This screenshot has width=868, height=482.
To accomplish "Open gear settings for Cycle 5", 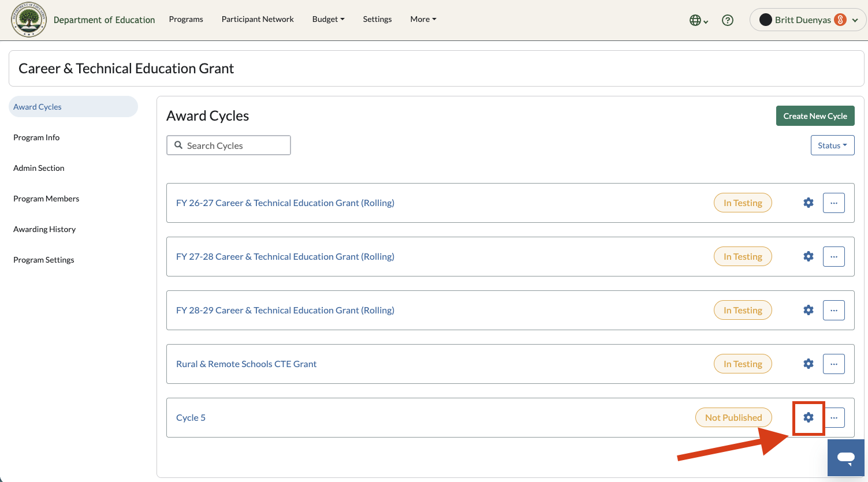I will (x=809, y=417).
